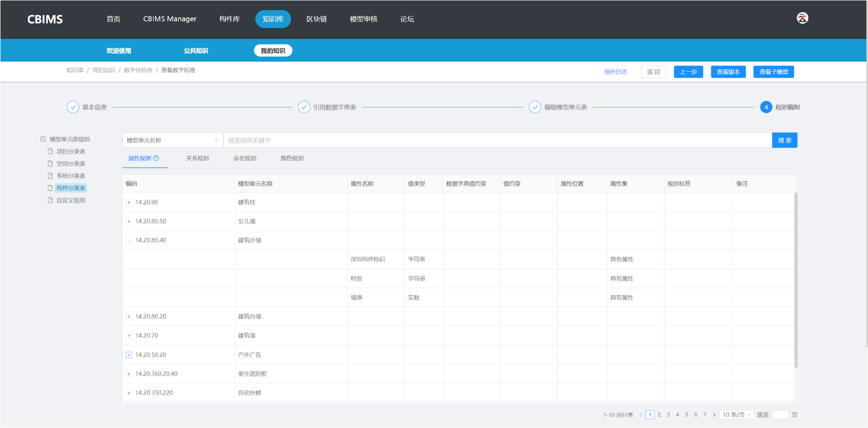Expand row 14.20.360.20.40 室外遮阳板
The height and width of the screenshot is (428, 868).
[129, 374]
